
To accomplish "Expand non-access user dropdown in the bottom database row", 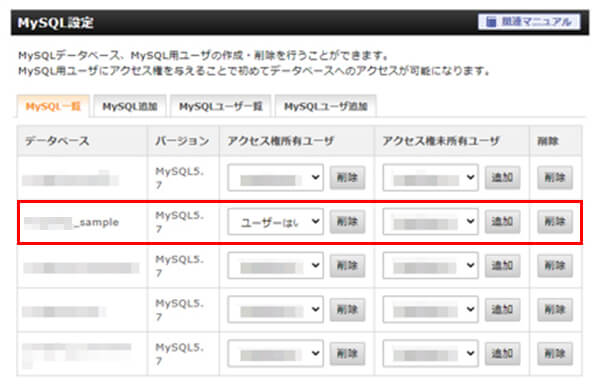I will (x=430, y=354).
